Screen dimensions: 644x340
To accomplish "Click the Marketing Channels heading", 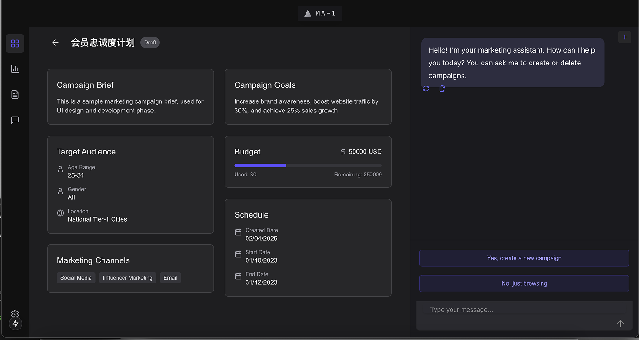I will (x=93, y=260).
